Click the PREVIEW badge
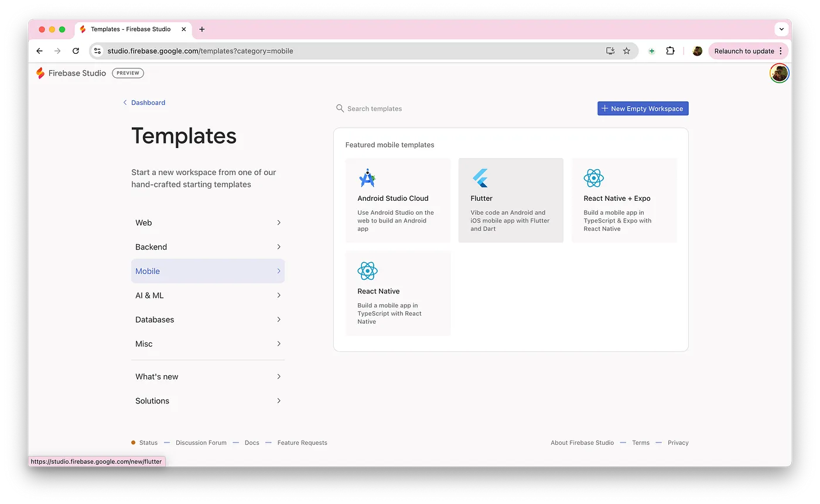 pyautogui.click(x=128, y=73)
